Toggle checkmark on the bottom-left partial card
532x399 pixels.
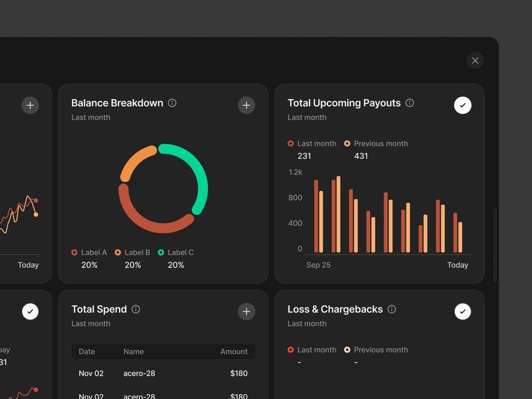pyautogui.click(x=30, y=311)
